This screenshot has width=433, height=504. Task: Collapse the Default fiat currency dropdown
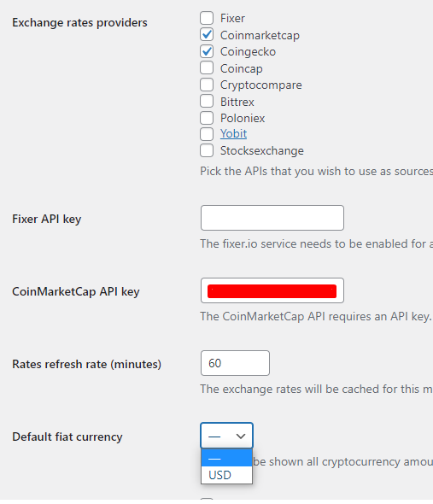(226, 436)
